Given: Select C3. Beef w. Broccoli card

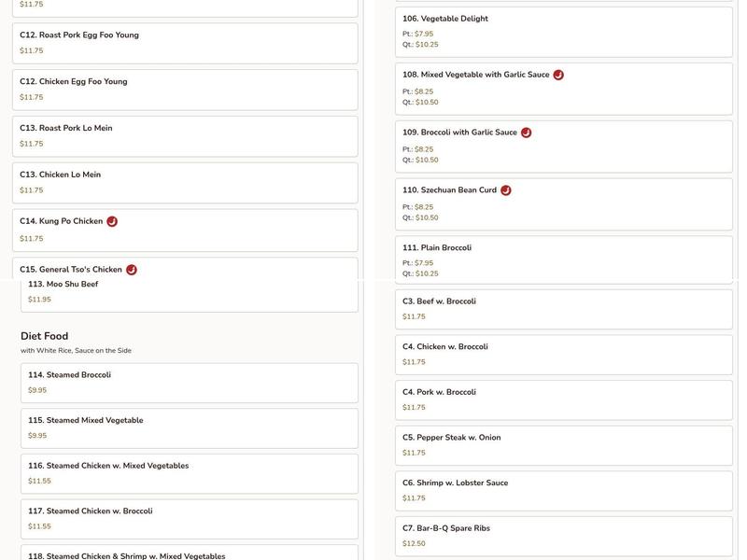Looking at the screenshot, I should click(x=564, y=307).
